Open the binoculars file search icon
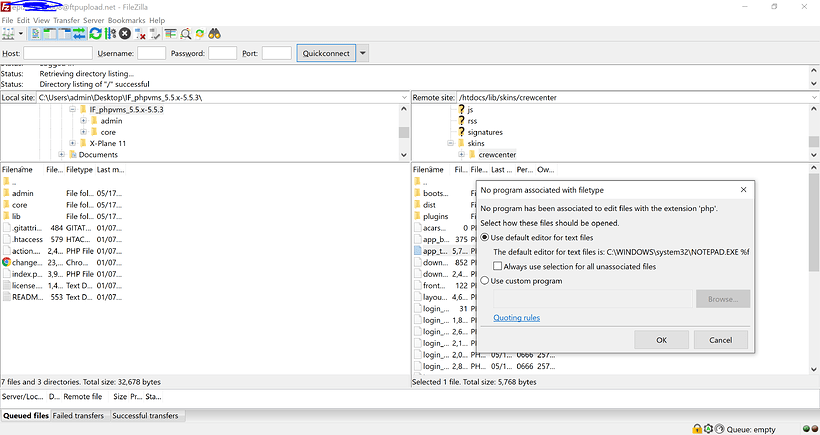820x435 pixels. (x=215, y=34)
